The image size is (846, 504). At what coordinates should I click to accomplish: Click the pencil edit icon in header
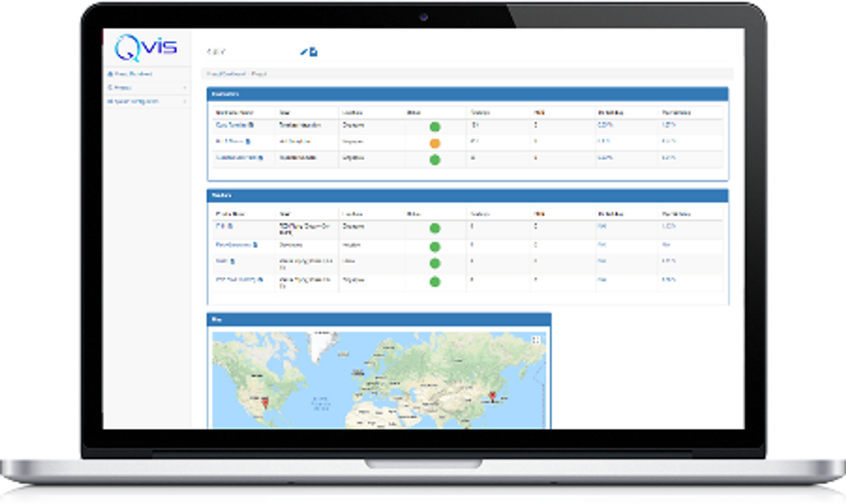coord(304,52)
